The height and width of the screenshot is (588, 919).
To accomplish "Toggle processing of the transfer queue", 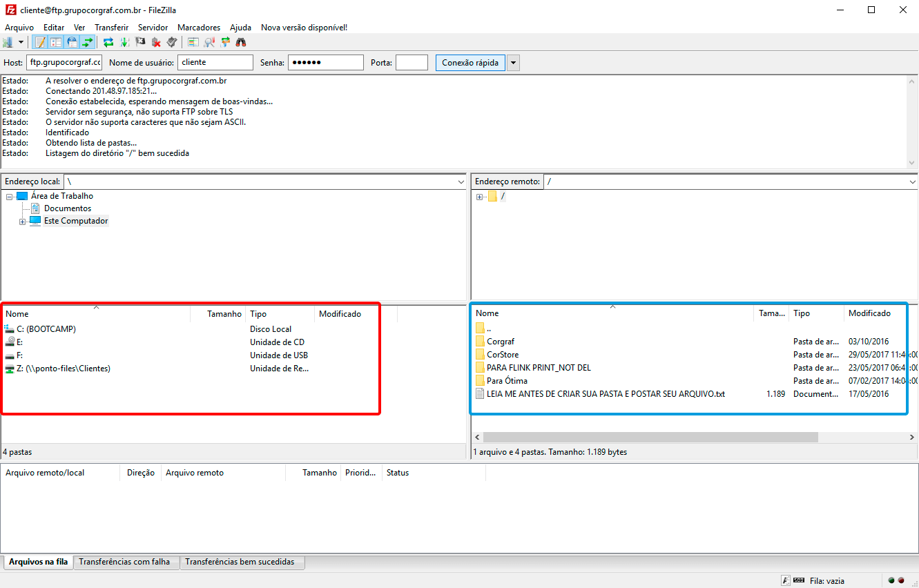I will [124, 42].
